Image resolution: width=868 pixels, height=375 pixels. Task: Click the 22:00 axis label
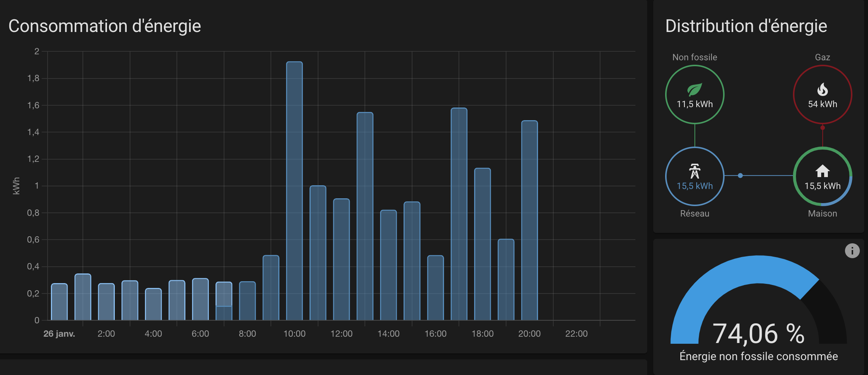tap(576, 334)
